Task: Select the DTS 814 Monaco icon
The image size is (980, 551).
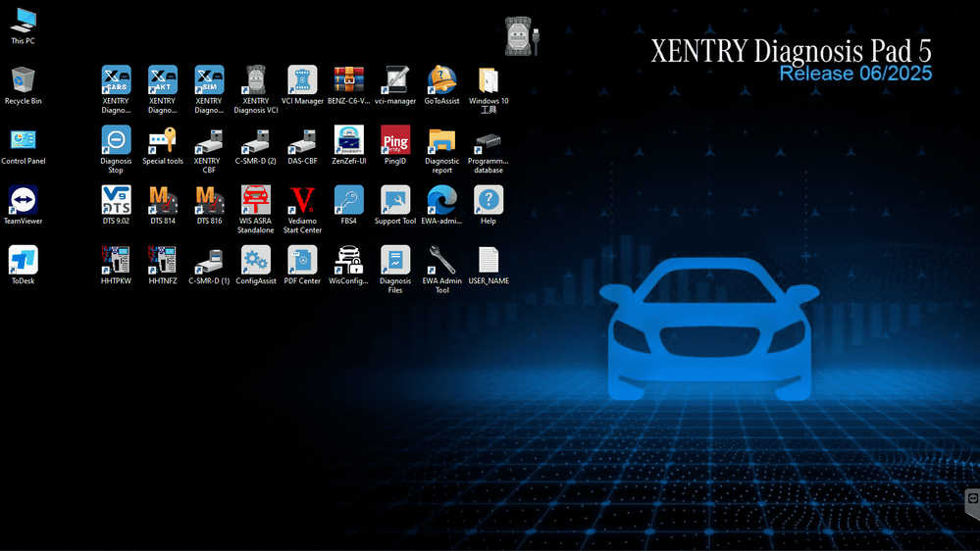Action: 162,200
